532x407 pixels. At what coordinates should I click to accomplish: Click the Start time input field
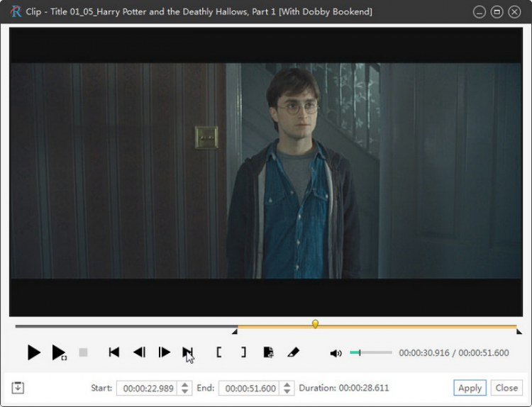point(147,388)
